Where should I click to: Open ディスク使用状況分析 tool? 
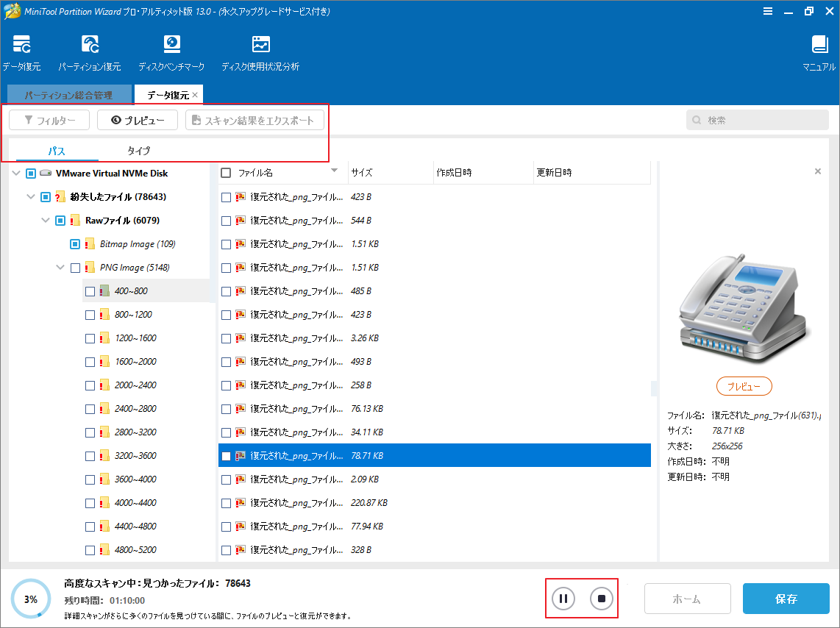tap(260, 50)
